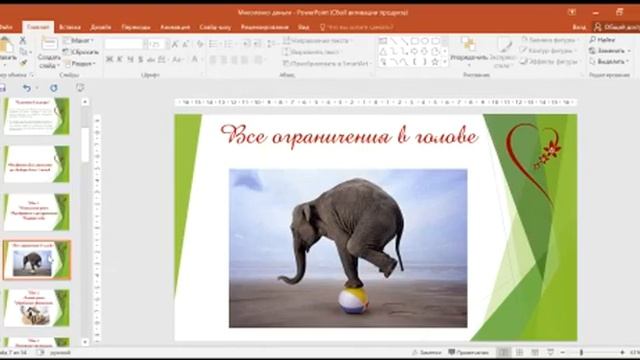The width and height of the screenshot is (640, 360).
Task: Toggle Italic (К) formatting
Action: click(120, 60)
